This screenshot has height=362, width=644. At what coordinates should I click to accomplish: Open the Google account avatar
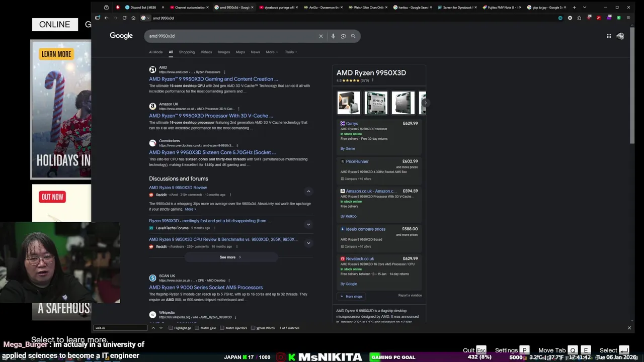click(x=620, y=36)
